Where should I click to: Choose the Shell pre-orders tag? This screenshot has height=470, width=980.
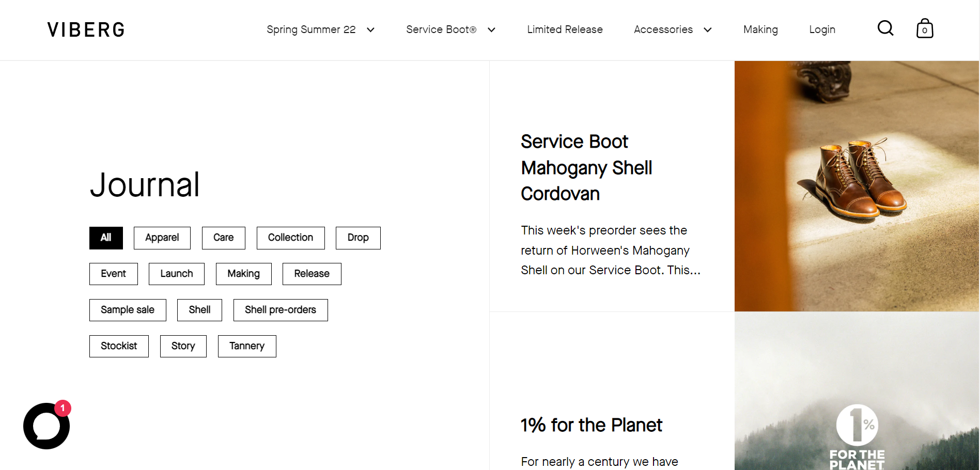click(281, 310)
